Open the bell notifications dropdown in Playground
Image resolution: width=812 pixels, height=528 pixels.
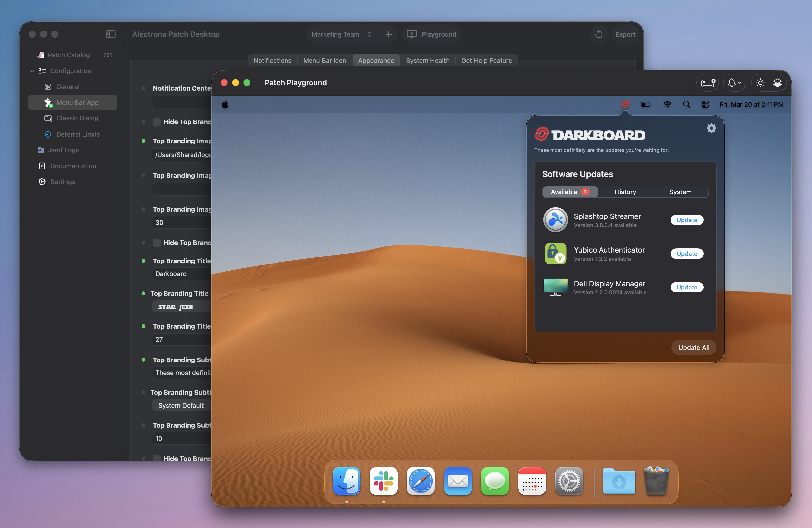pos(735,83)
